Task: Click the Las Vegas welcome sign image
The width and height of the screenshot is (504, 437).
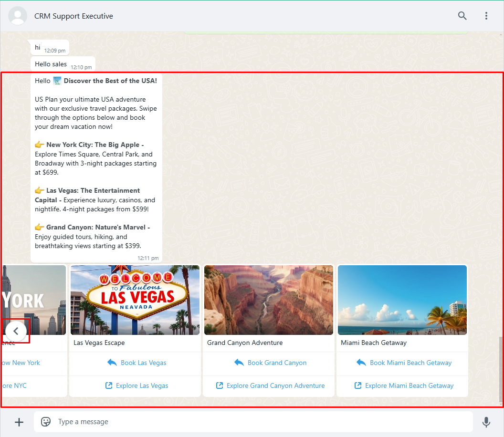Action: click(x=135, y=300)
